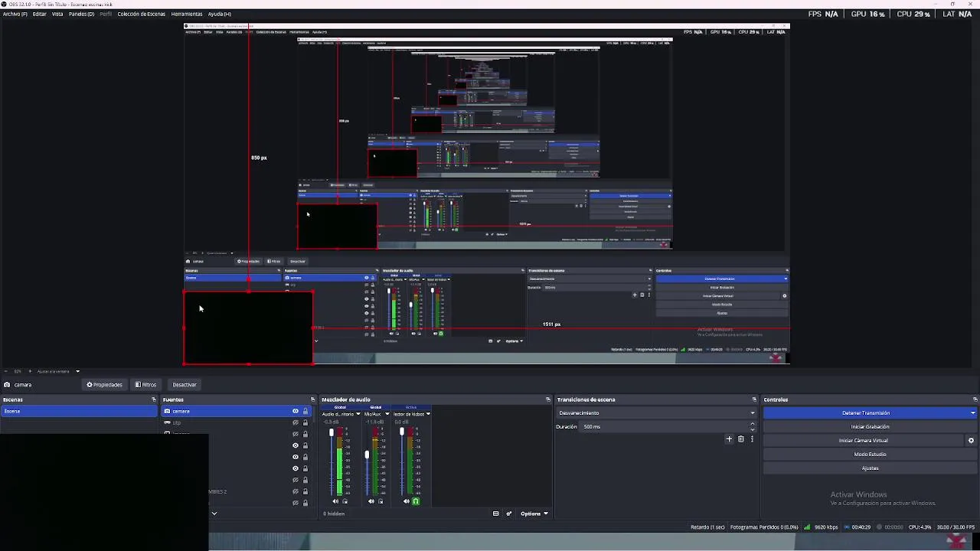Click Detener Transmisión
Screen dimensions: 980x551
[866, 413]
